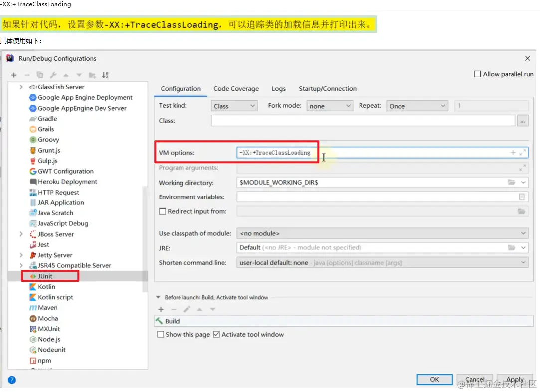Select the Gradle configuration type
The height and width of the screenshot is (392, 540).
pyautogui.click(x=47, y=119)
